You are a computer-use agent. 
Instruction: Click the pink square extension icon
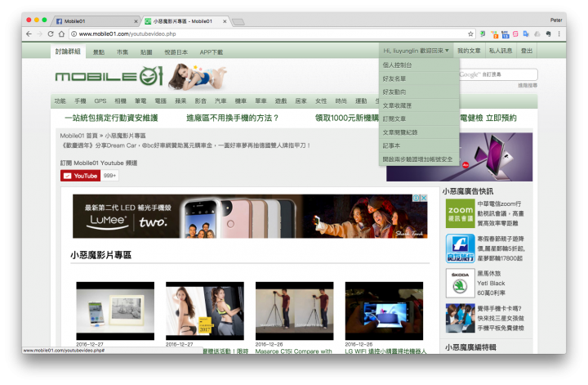pos(515,34)
